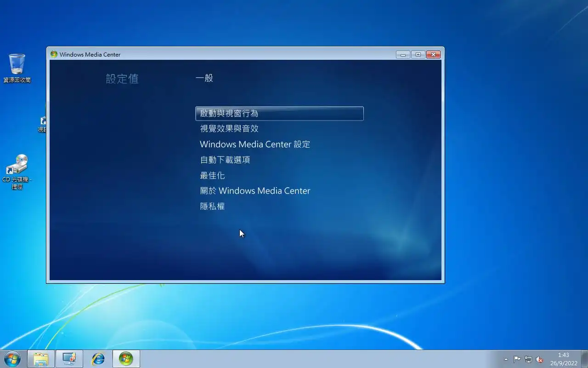The image size is (588, 368).
Task: Select the 資源回收筒 desktop icon
Action: pyautogui.click(x=17, y=68)
